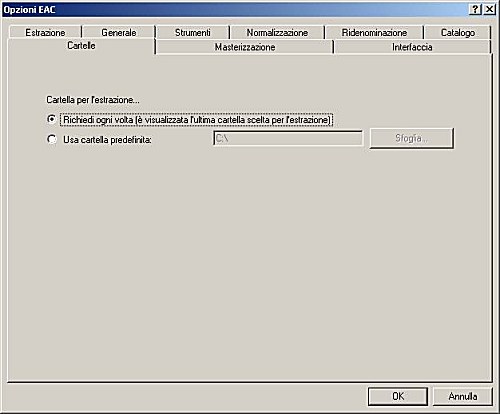The height and width of the screenshot is (414, 500).
Task: Select the Cartelle tab
Action: (x=81, y=46)
